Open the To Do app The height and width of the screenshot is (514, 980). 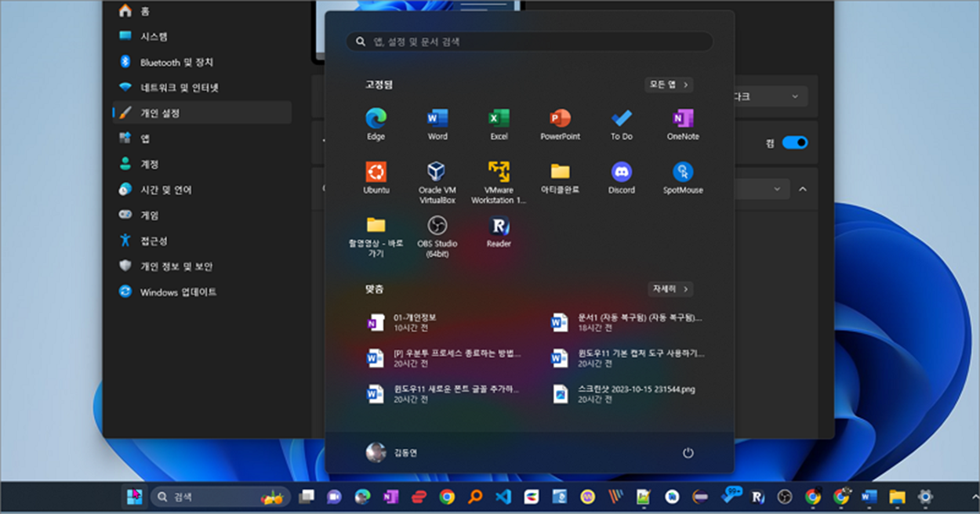pos(622,124)
